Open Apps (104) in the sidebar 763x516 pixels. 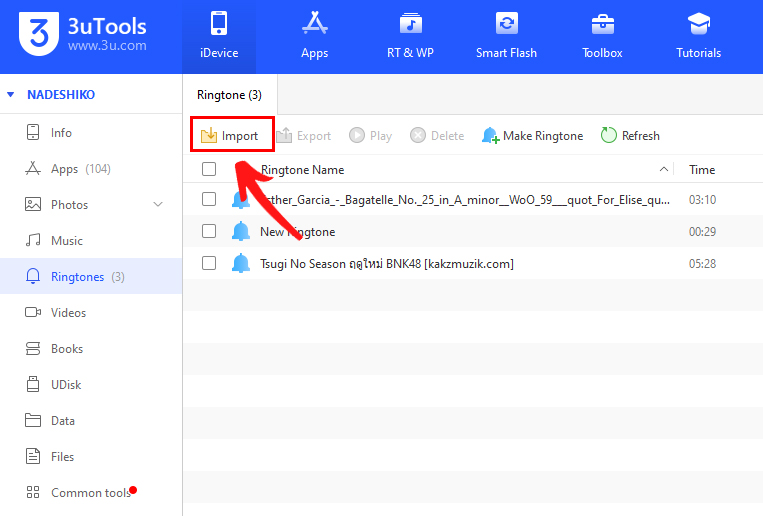[x=91, y=168]
